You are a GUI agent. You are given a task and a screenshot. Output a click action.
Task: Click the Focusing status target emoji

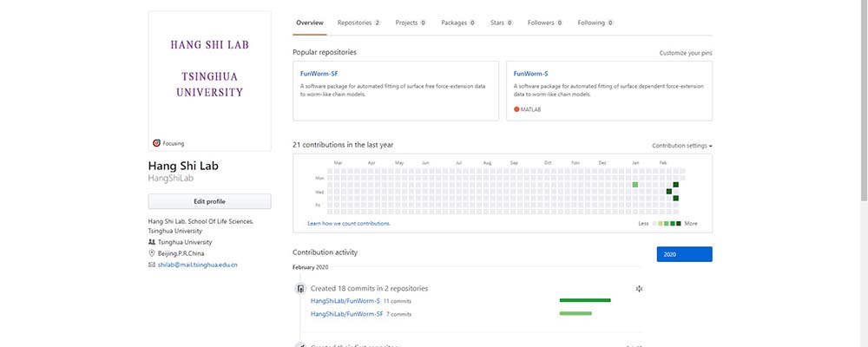156,143
